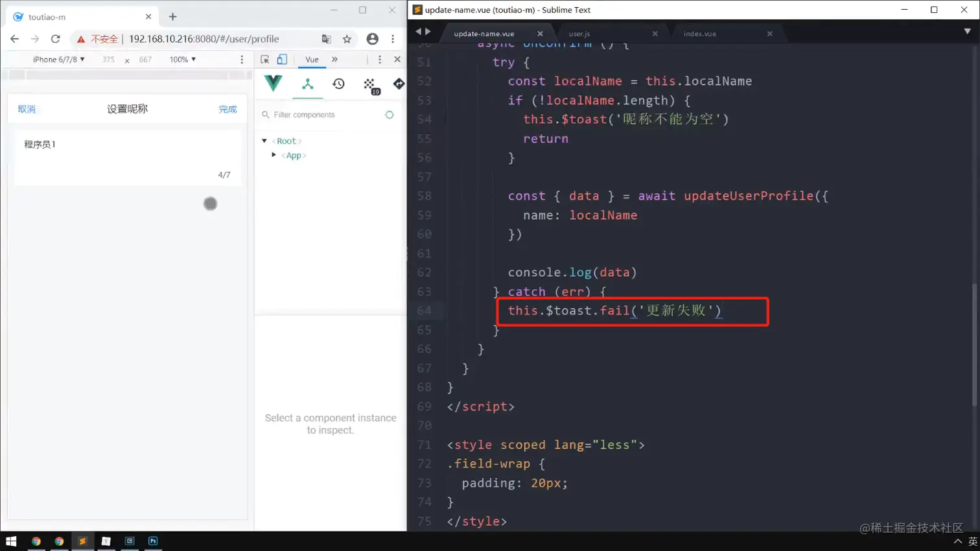Open Sublime Text from the taskbar
The height and width of the screenshot is (551, 980).
point(82,541)
